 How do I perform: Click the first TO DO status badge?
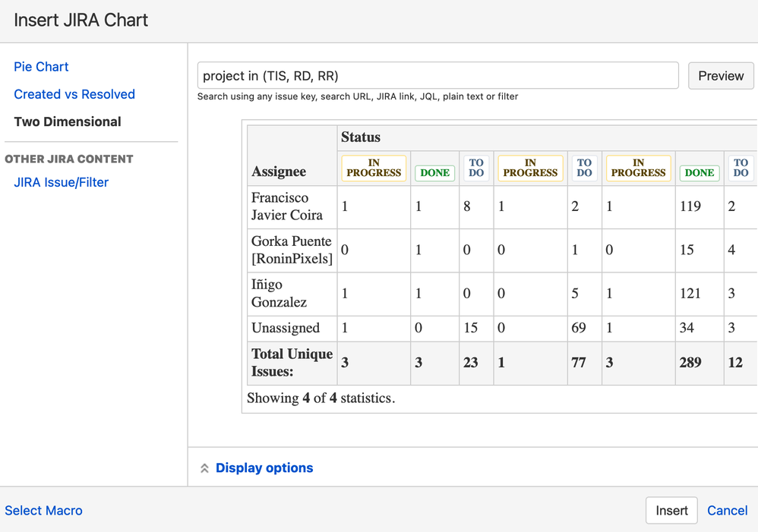click(x=476, y=168)
